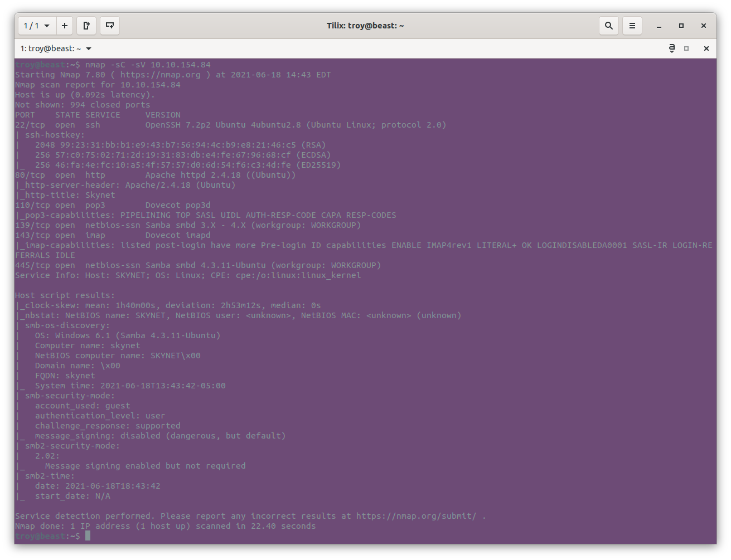Maximize the Tilix window
731x560 pixels.
tap(681, 26)
